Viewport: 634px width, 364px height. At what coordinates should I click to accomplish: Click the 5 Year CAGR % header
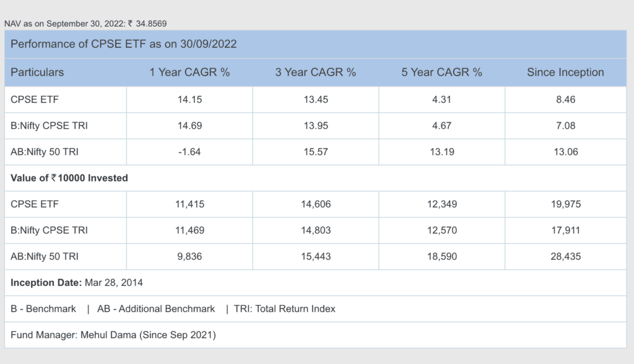[x=442, y=72]
